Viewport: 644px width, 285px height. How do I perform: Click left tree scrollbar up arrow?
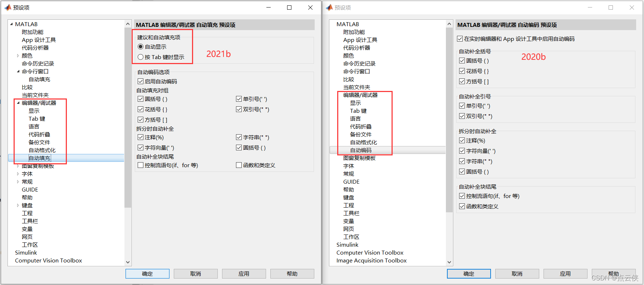click(x=128, y=24)
